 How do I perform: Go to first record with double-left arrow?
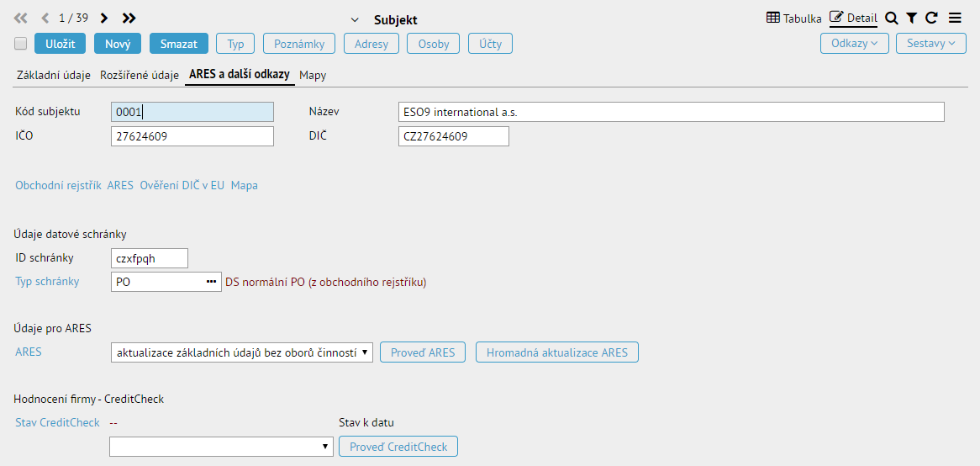21,19
